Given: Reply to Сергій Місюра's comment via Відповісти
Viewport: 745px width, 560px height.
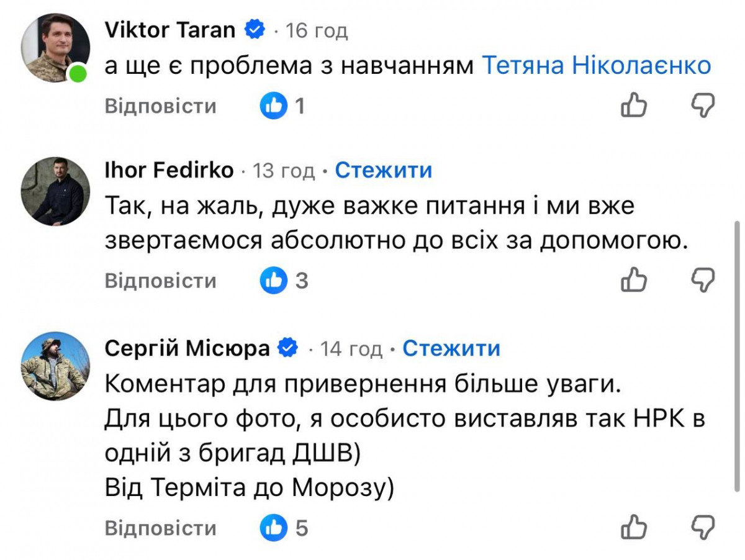Looking at the screenshot, I should click(160, 528).
